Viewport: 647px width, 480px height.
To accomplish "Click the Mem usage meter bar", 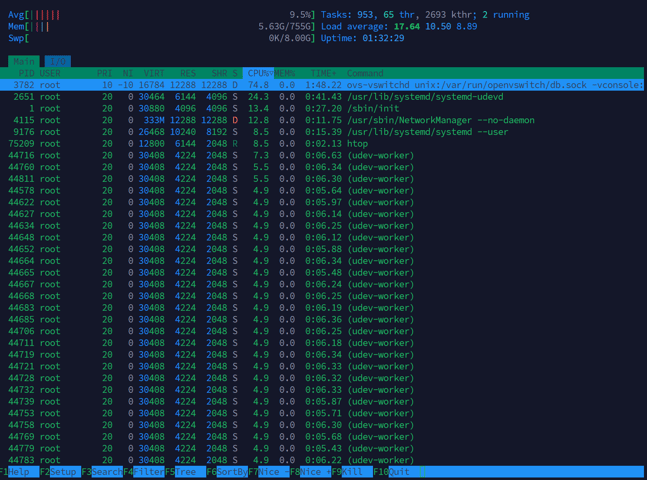I will [161, 26].
